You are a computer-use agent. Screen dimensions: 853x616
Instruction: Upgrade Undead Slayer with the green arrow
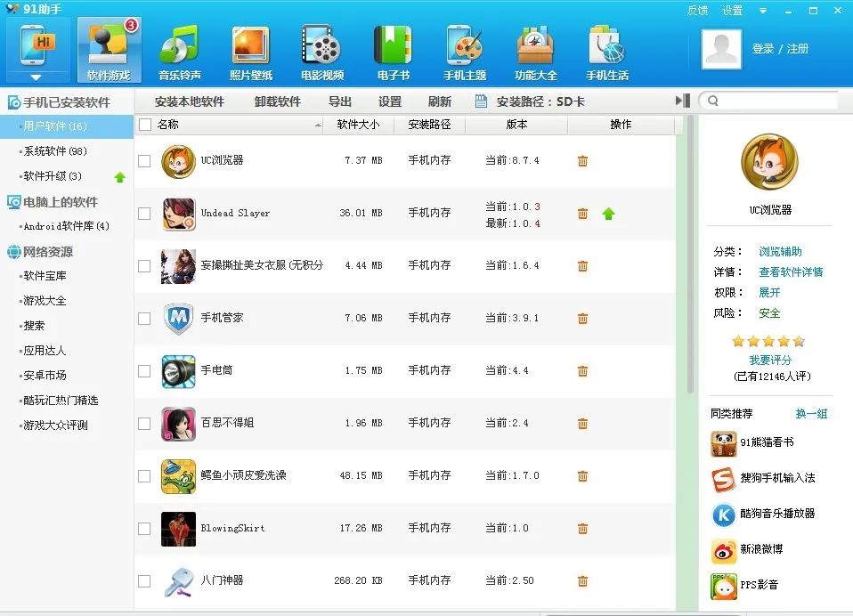(608, 214)
